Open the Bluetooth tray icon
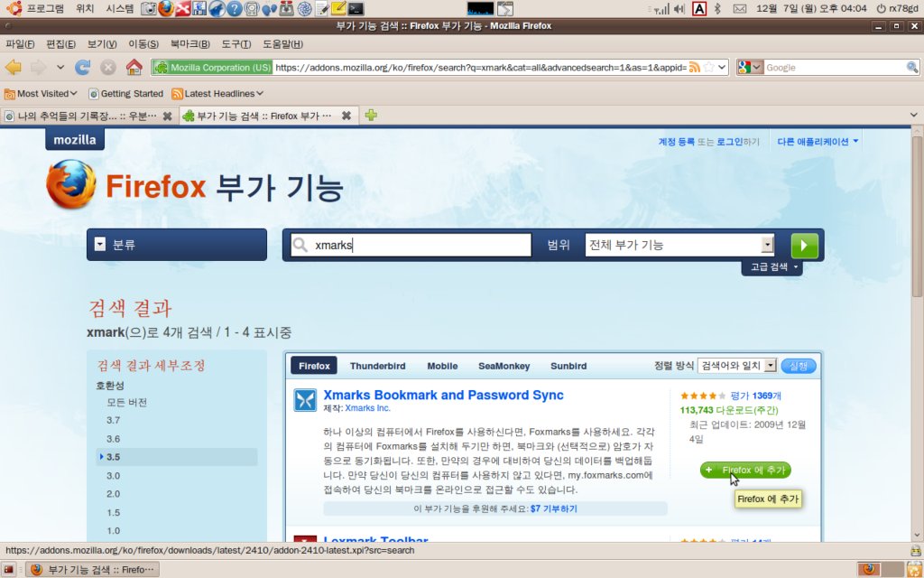The image size is (924, 578). (717, 8)
